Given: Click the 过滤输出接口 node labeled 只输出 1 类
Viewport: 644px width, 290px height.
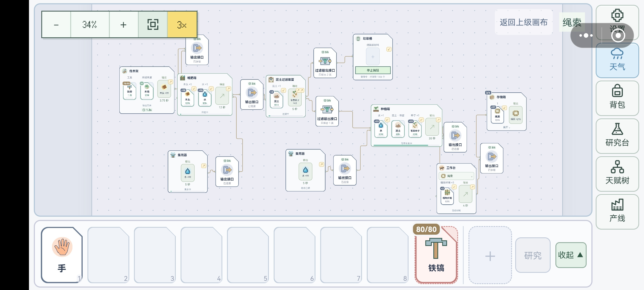Looking at the screenshot, I should pos(327,111).
